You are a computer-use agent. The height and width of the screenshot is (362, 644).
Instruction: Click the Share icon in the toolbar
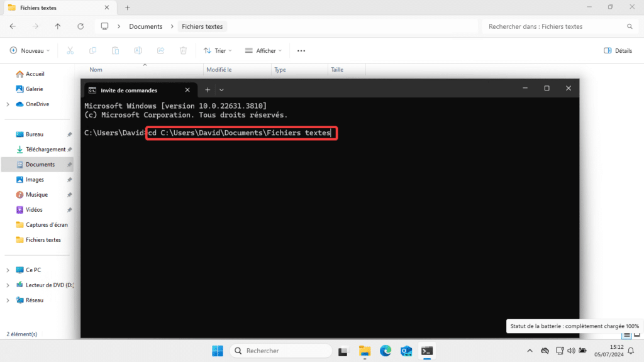point(160,50)
